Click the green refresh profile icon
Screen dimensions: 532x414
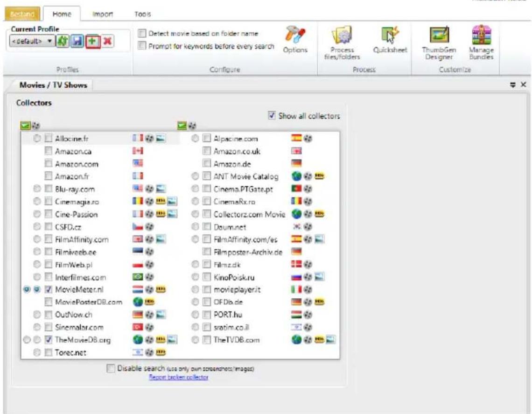62,42
